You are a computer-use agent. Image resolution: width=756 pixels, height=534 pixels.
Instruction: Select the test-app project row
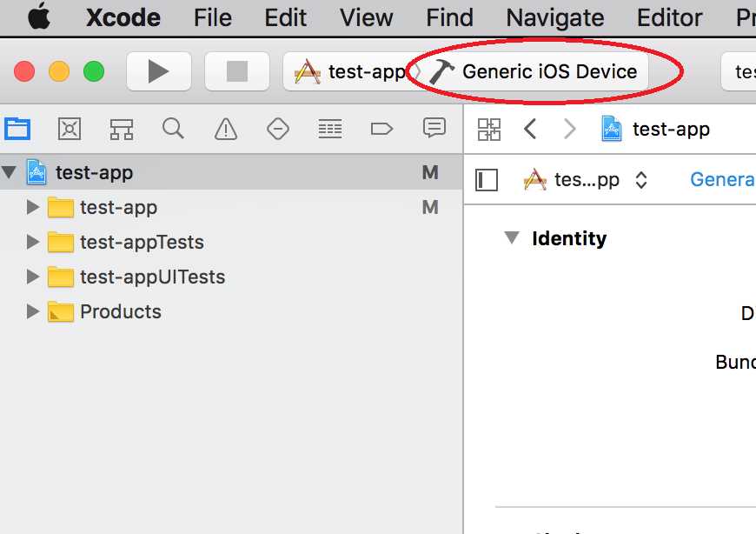tap(231, 172)
